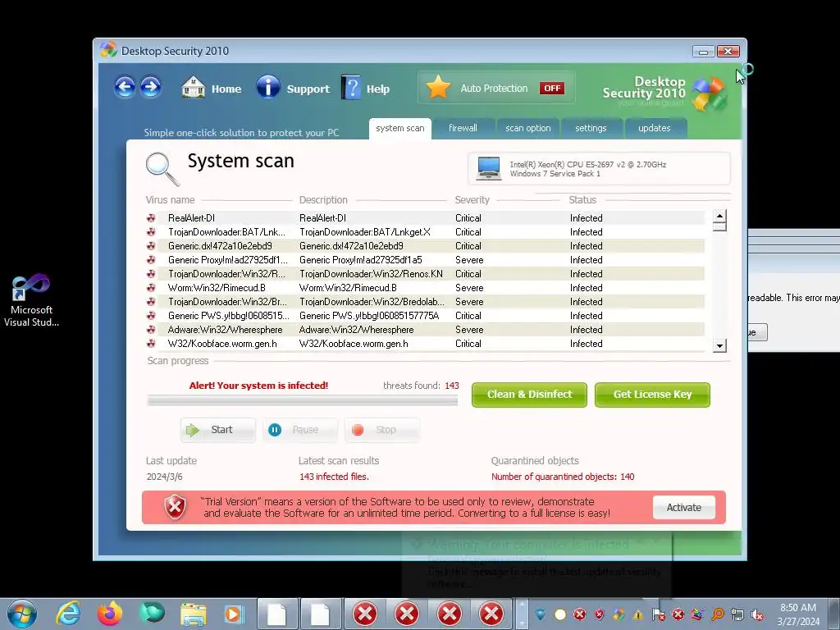The image size is (840, 630).
Task: Click the threat icon beside W32/Koobface.worm.gen.h
Action: [x=151, y=344]
